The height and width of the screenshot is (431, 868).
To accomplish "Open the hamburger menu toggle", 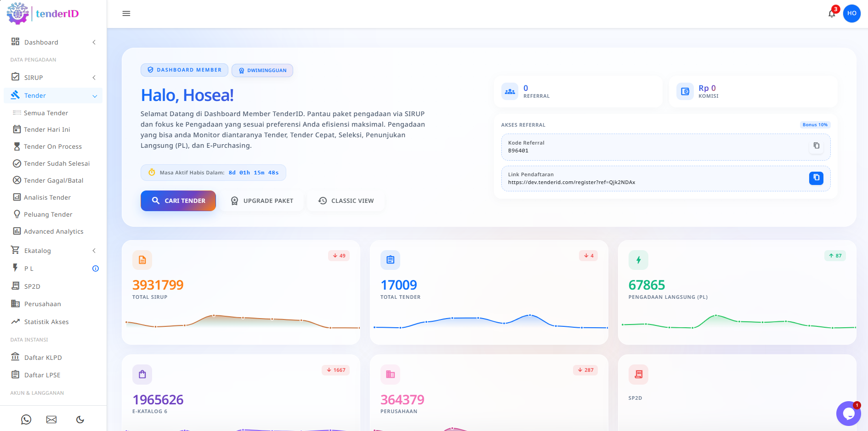I will click(x=126, y=13).
